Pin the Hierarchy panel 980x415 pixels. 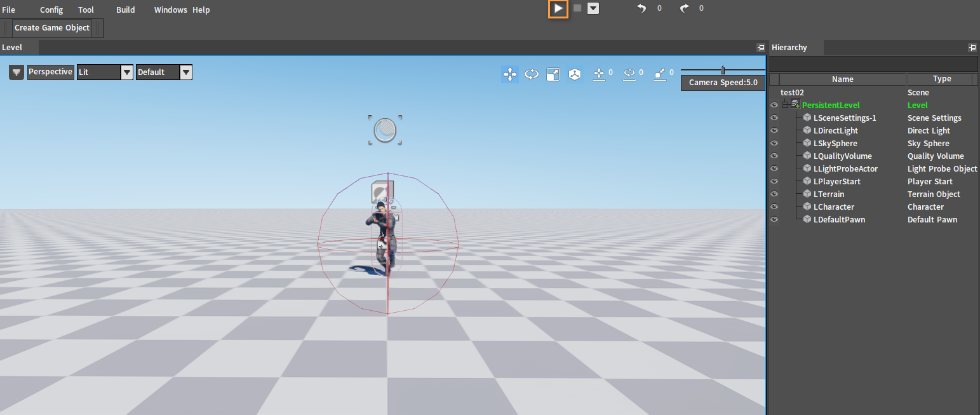pyautogui.click(x=972, y=48)
